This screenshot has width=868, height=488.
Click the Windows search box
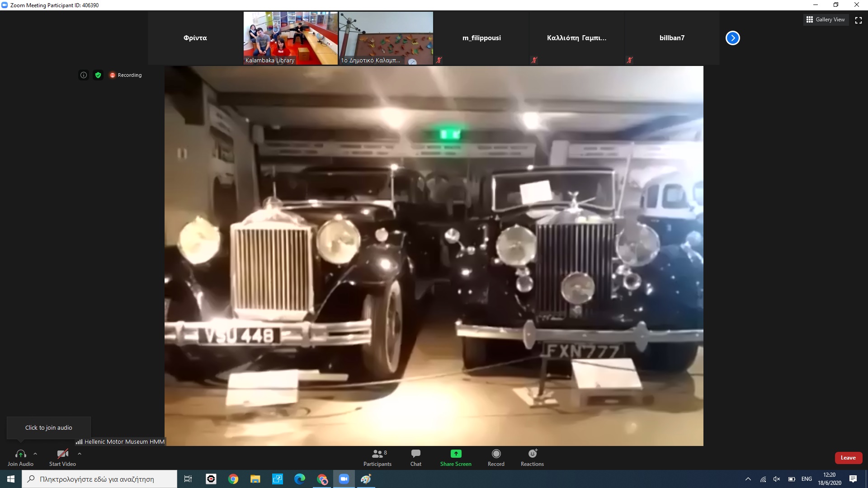coord(99,479)
